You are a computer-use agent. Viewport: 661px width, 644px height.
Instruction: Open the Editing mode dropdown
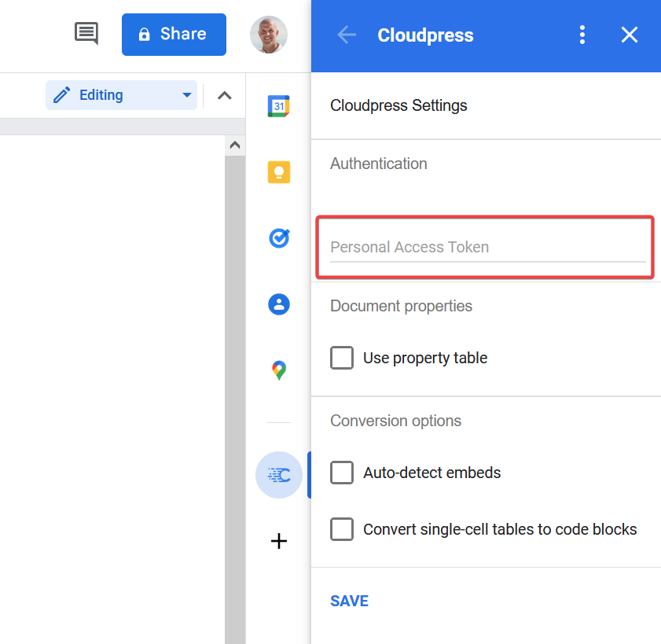[121, 95]
